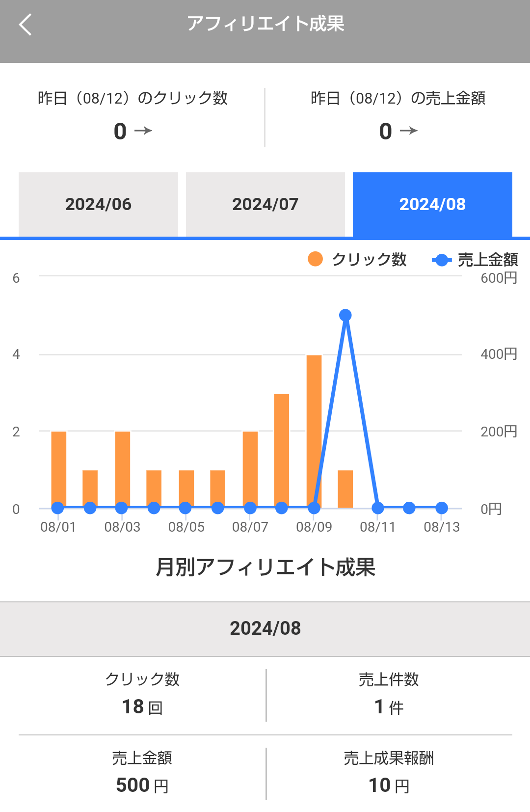Select the sales peak data point near 500円
The image size is (530, 812).
(x=345, y=315)
